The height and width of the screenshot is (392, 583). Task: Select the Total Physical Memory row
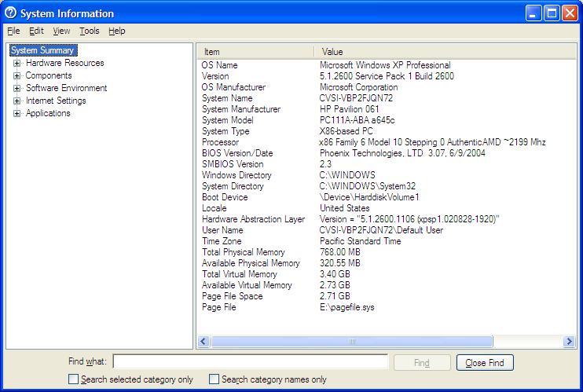pyautogui.click(x=386, y=252)
